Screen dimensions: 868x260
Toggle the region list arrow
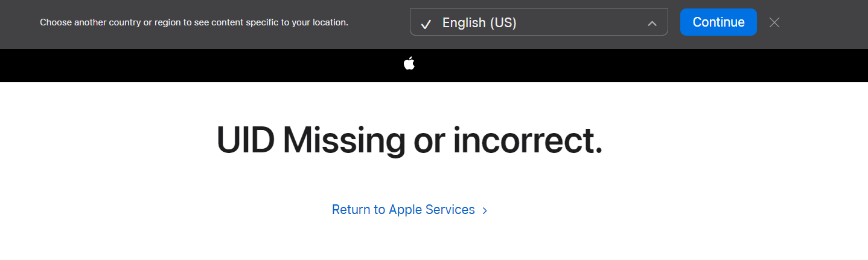tap(652, 24)
